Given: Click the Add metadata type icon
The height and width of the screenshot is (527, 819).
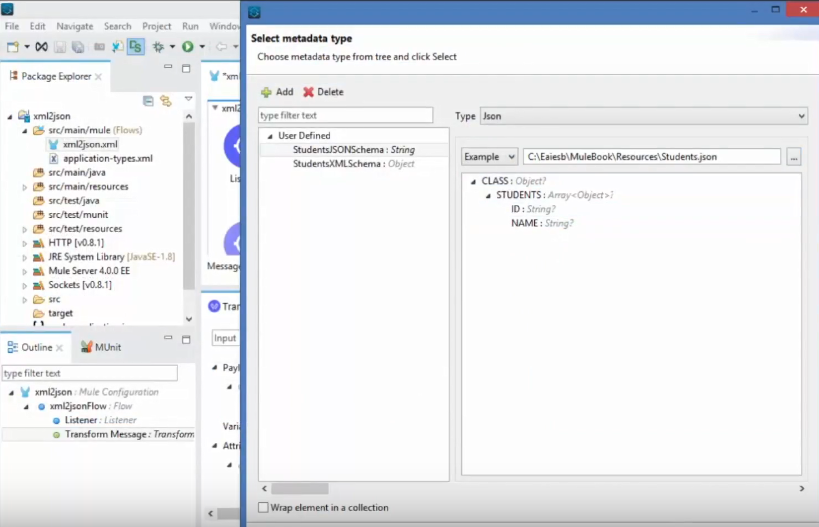Looking at the screenshot, I should tap(267, 92).
